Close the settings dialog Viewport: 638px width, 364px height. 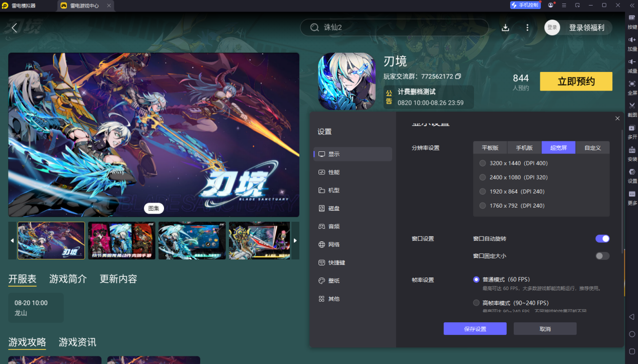click(x=617, y=118)
